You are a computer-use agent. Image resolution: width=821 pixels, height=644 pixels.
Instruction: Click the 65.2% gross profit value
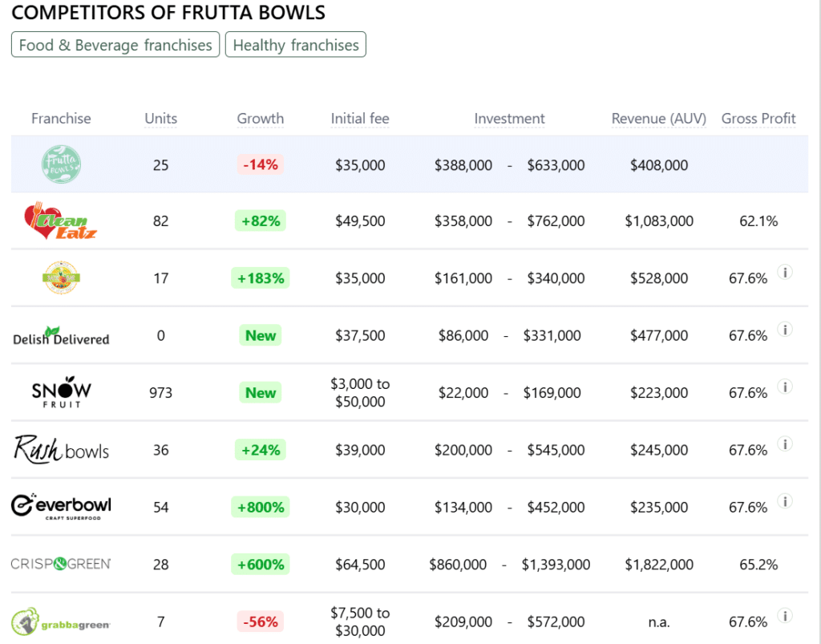(x=758, y=565)
